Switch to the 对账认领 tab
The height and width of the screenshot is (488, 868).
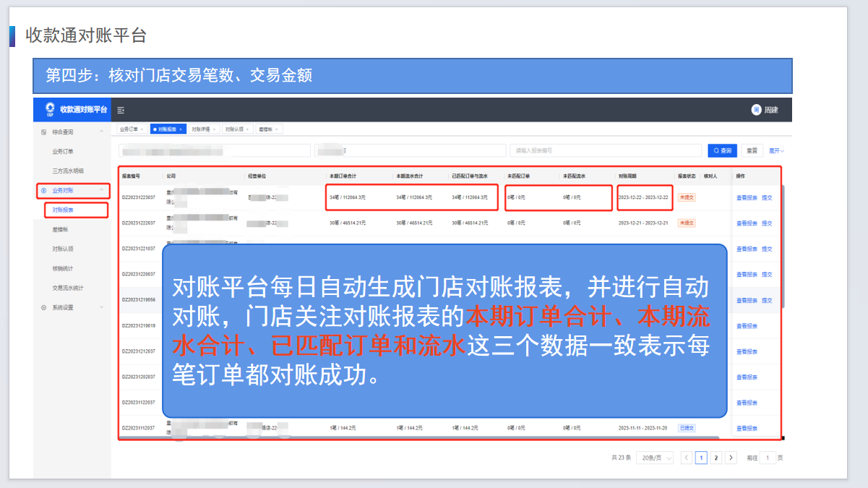tap(236, 129)
